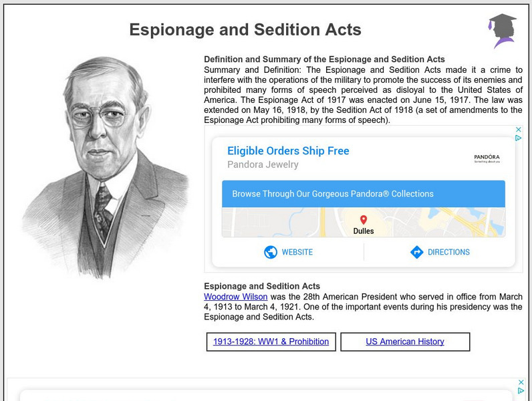Viewport: 532px width, 401px height.
Task: Select 'Browse Through Our Gorgeous Pandora Collections' banner
Action: tap(333, 194)
